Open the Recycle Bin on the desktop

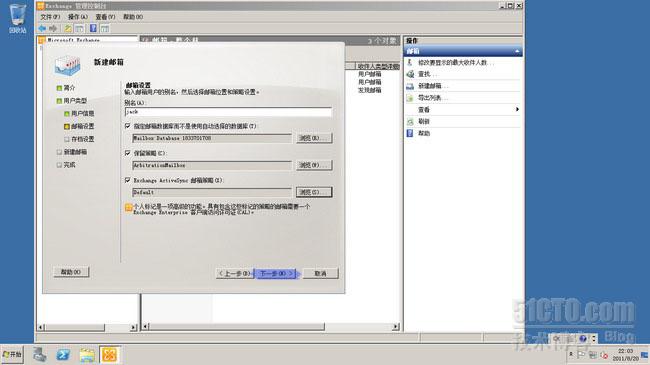pyautogui.click(x=17, y=19)
